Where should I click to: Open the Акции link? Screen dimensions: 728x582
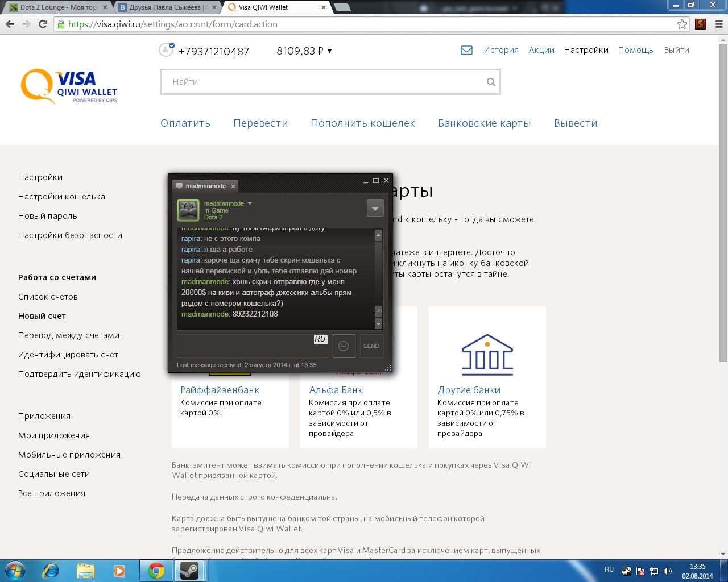[541, 50]
